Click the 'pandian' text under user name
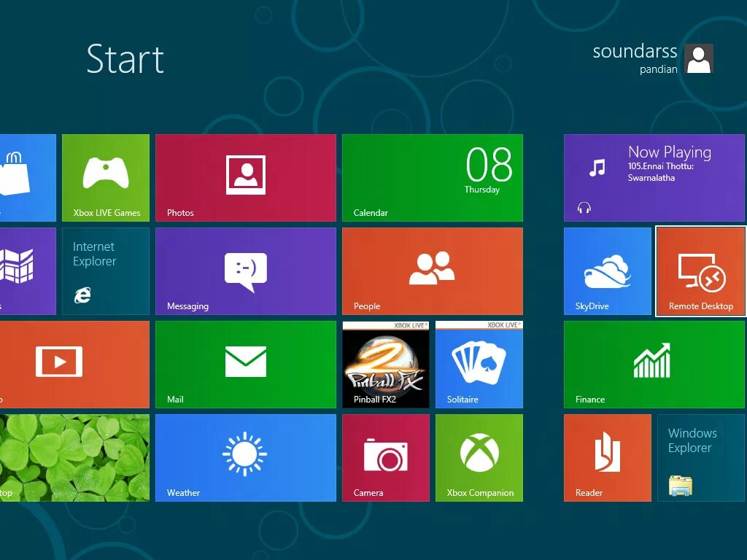 coord(659,69)
